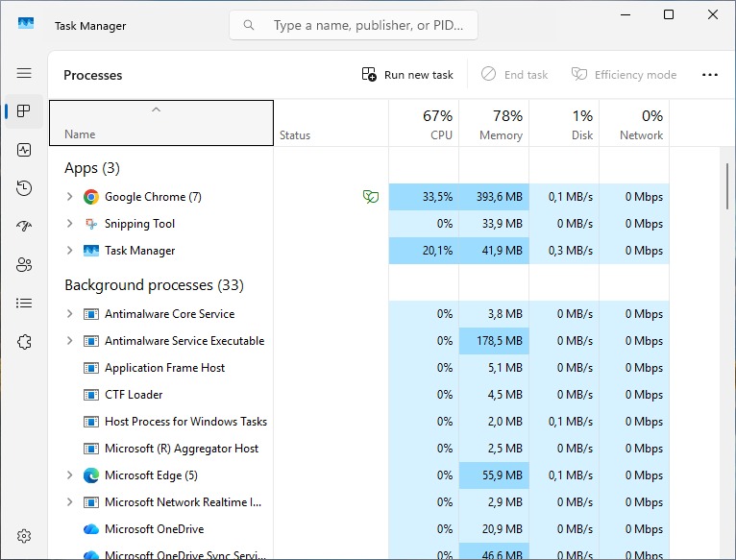Expand the Google Chrome (7) group
736x560 pixels.
[x=69, y=197]
